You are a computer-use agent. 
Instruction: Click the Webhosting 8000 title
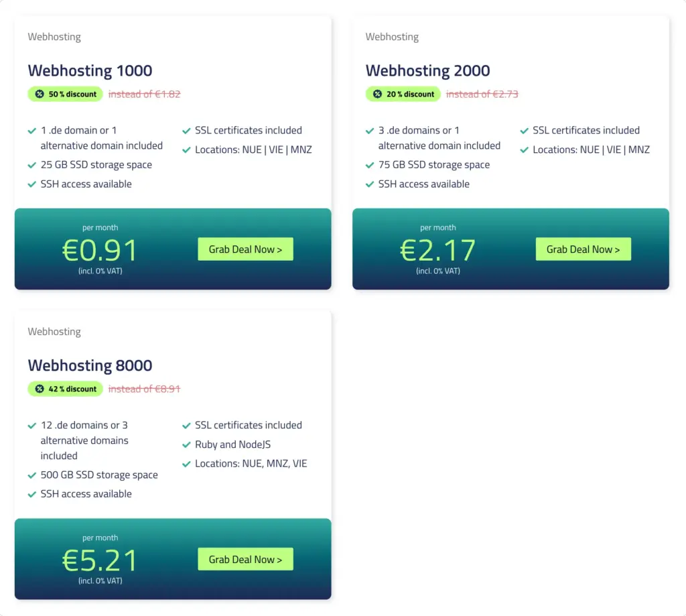[x=90, y=365]
